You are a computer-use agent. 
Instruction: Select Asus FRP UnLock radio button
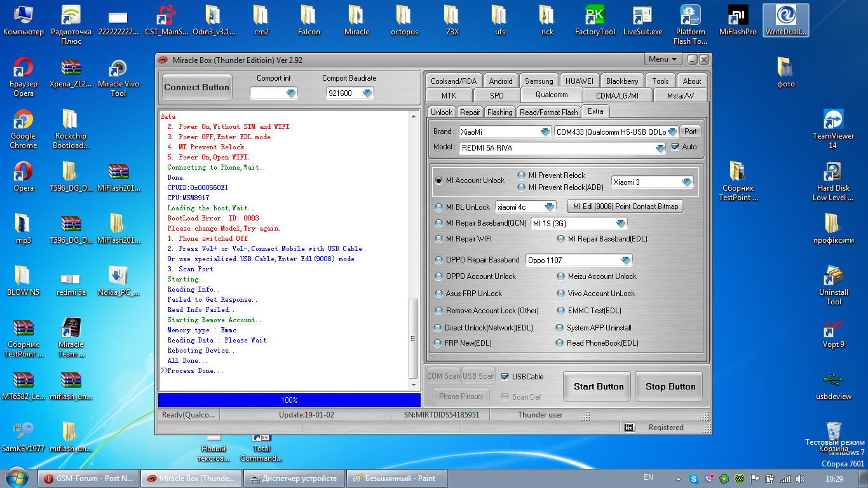click(x=439, y=294)
